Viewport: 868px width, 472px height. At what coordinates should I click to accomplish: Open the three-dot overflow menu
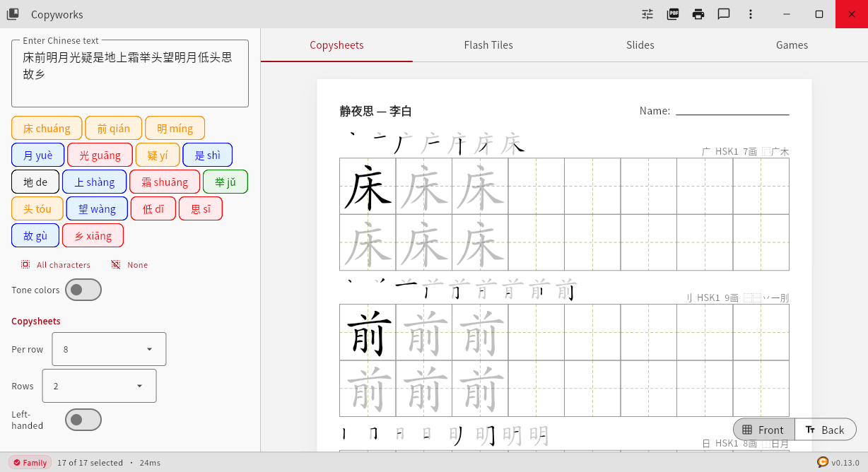point(750,14)
